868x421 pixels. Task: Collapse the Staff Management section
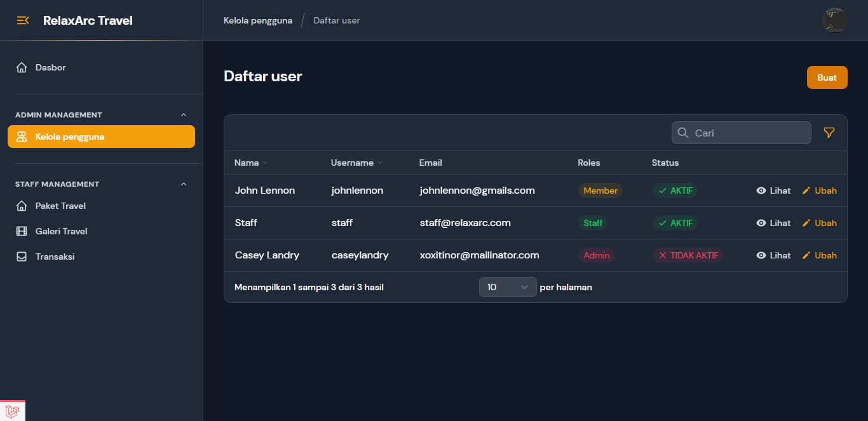pos(184,184)
